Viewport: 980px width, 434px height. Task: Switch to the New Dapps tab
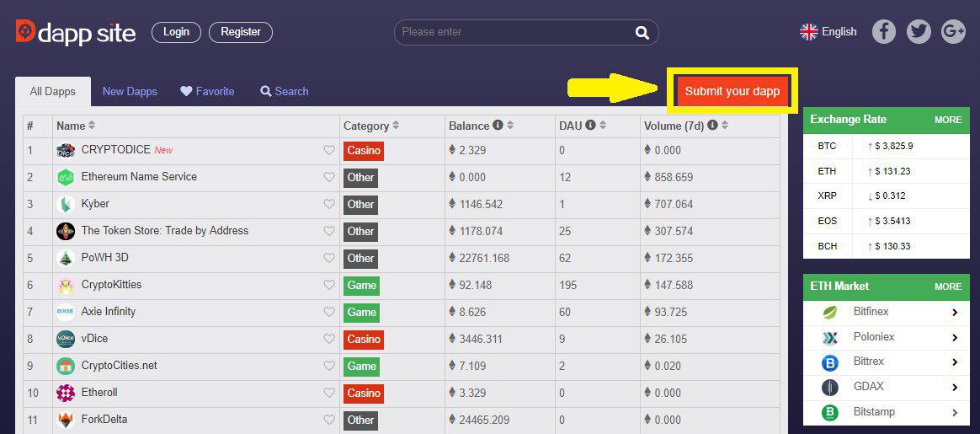(x=130, y=91)
